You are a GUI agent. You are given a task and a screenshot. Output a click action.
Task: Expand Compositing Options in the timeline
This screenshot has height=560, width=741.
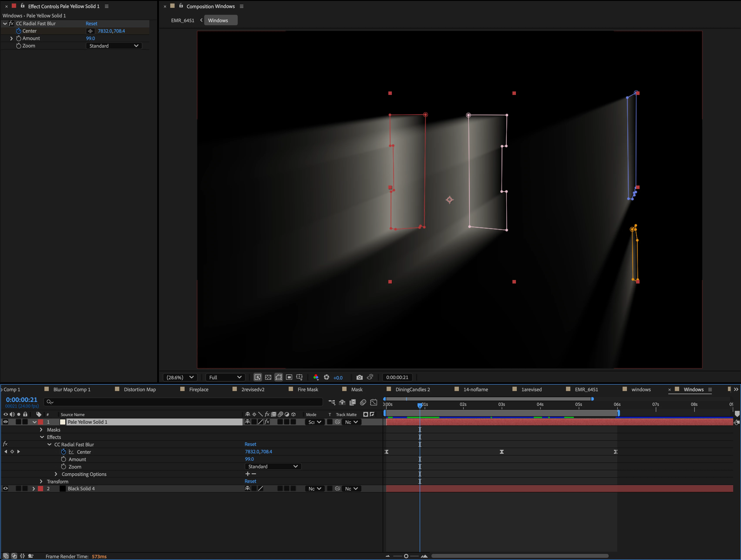point(56,474)
